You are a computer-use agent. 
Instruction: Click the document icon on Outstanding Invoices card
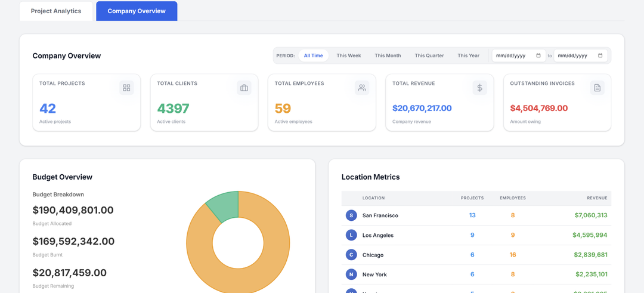(597, 88)
